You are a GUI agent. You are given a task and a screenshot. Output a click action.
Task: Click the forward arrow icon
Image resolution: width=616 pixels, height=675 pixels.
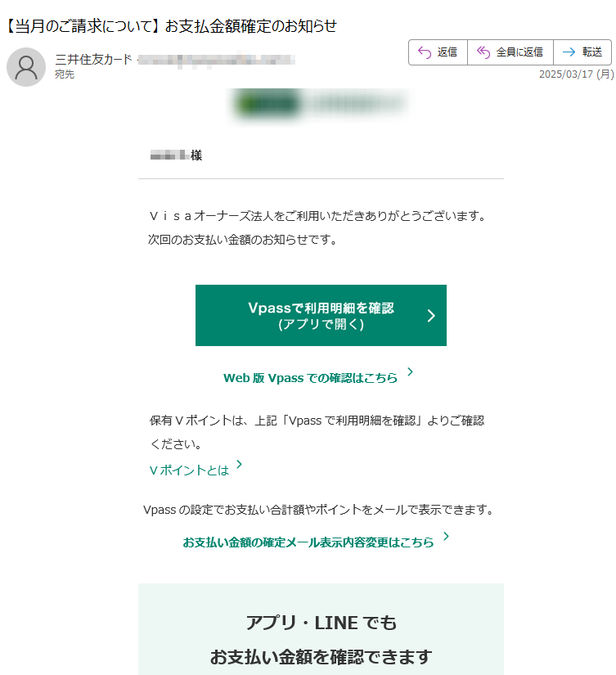pyautogui.click(x=569, y=52)
